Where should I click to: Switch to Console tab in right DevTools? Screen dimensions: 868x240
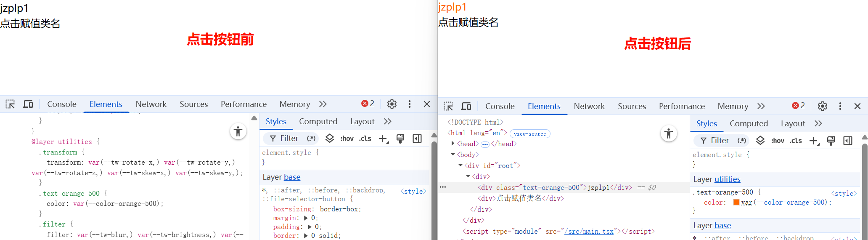pos(500,106)
